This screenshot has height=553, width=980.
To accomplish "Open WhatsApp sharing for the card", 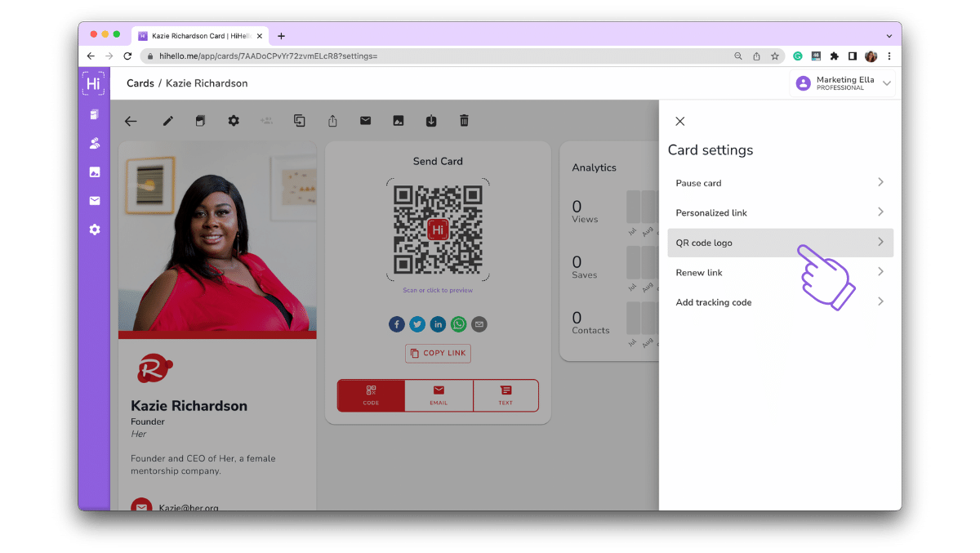I will [458, 324].
